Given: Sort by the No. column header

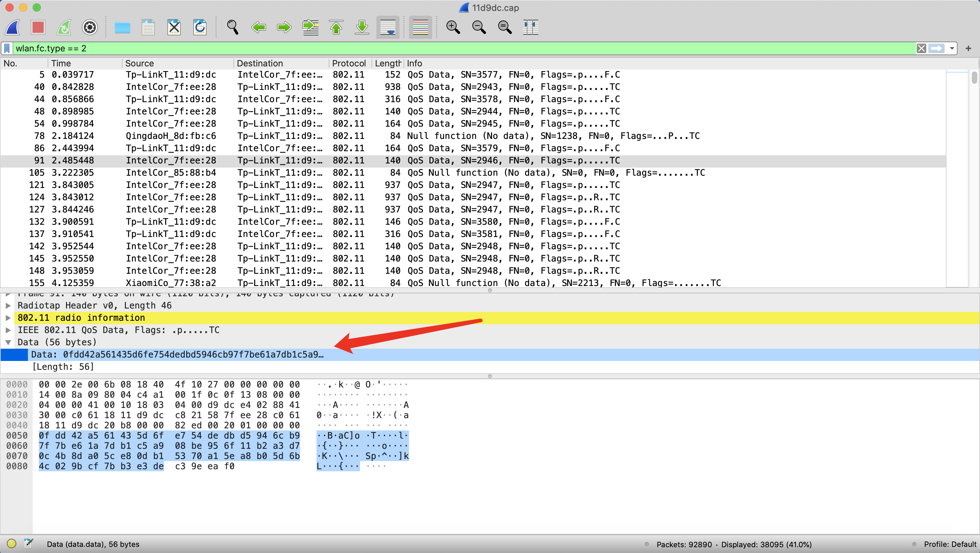Looking at the screenshot, I should pos(24,63).
